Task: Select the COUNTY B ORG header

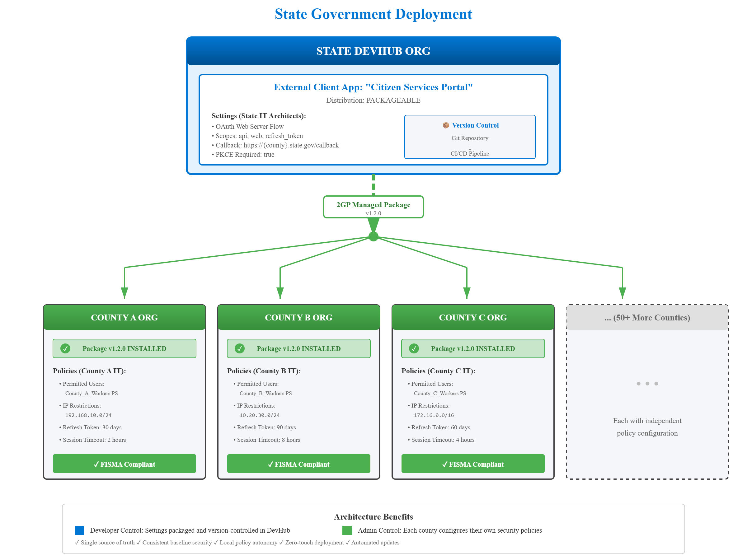Action: click(x=298, y=317)
